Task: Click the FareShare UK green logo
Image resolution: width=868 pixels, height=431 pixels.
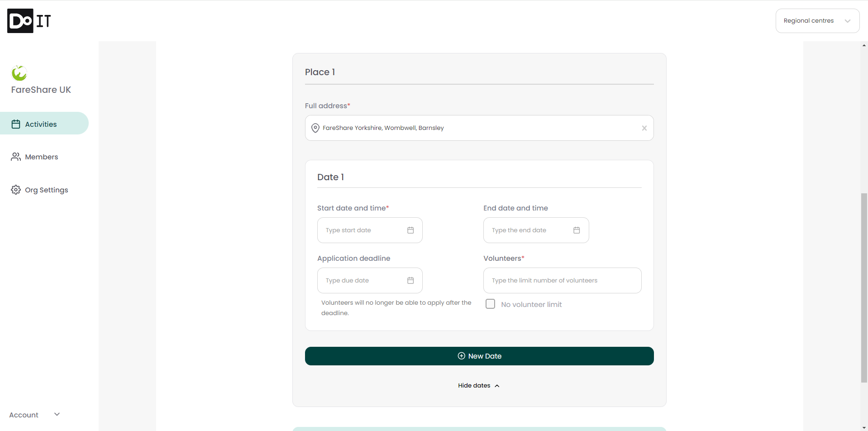Action: point(19,73)
